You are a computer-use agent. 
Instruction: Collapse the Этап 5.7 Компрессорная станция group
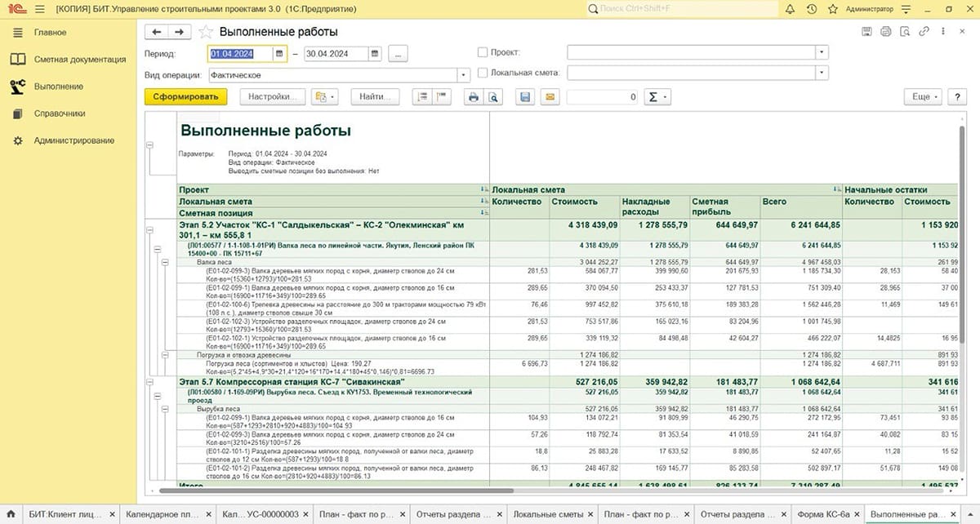click(x=150, y=381)
